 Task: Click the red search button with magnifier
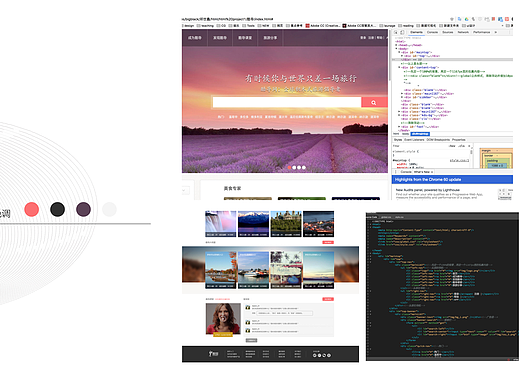374,102
